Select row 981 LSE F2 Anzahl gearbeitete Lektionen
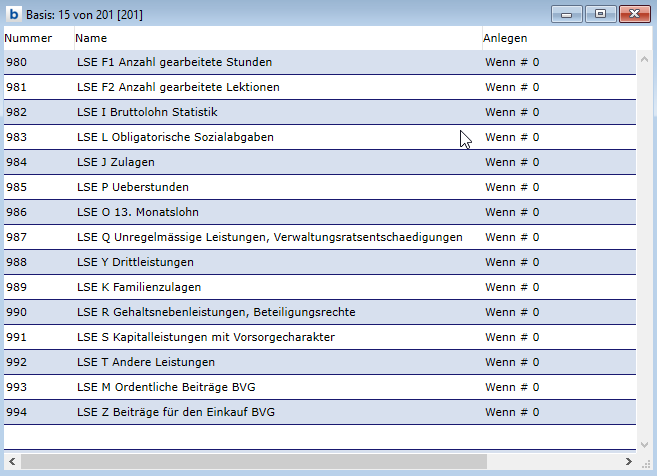657x476 pixels. (178, 87)
